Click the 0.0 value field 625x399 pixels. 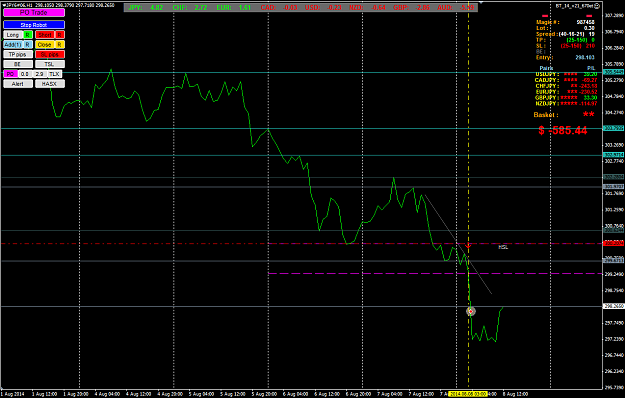pos(25,74)
